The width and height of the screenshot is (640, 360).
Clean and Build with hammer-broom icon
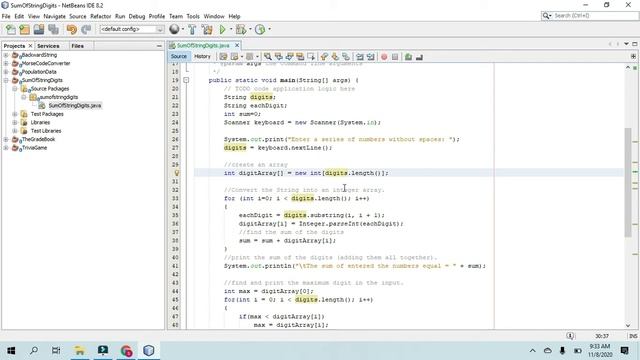207,29
